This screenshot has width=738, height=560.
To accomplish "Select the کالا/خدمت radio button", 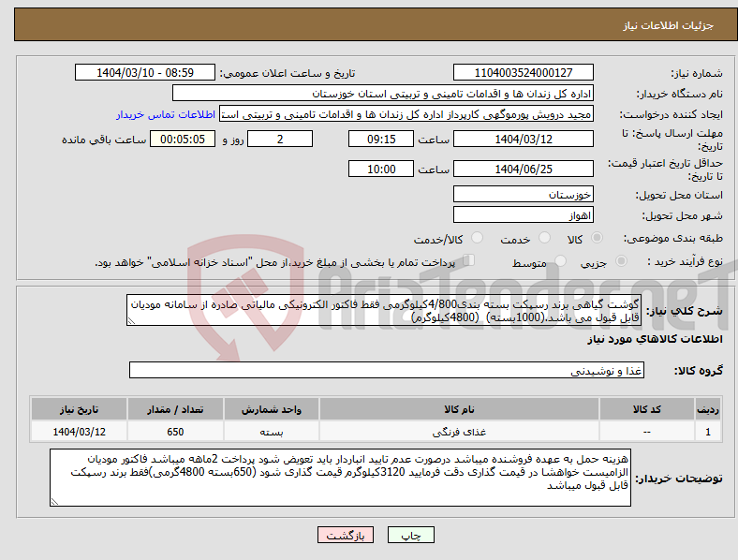I will pos(478,238).
